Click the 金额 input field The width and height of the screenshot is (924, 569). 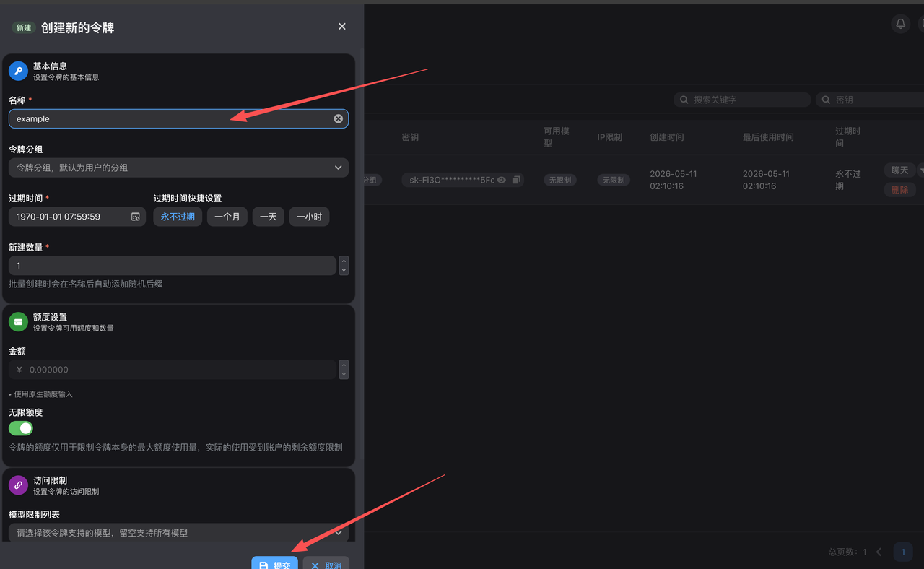tap(172, 370)
